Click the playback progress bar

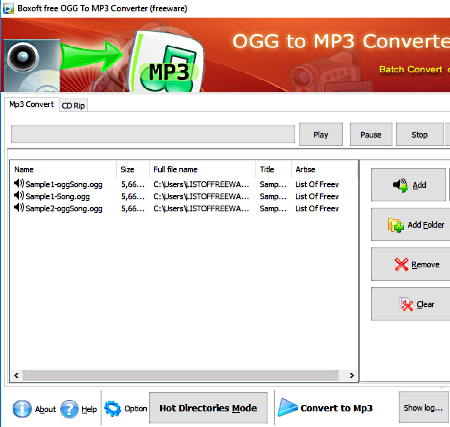point(153,134)
